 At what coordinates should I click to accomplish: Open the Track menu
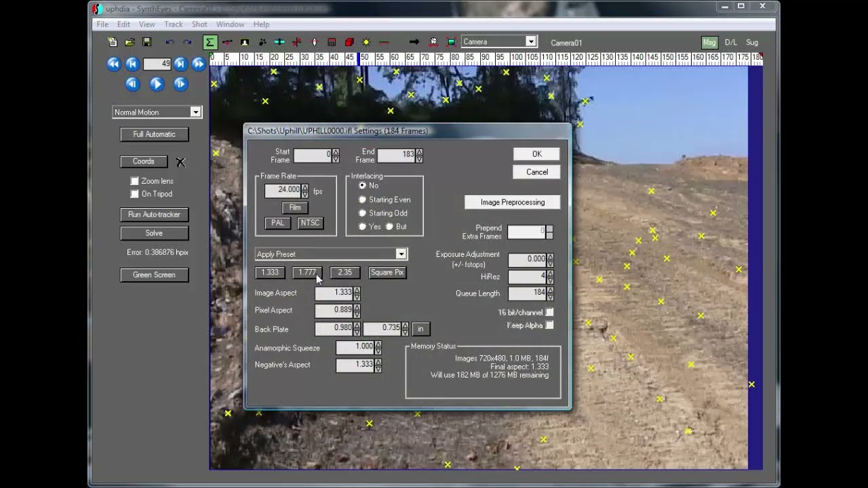point(174,24)
